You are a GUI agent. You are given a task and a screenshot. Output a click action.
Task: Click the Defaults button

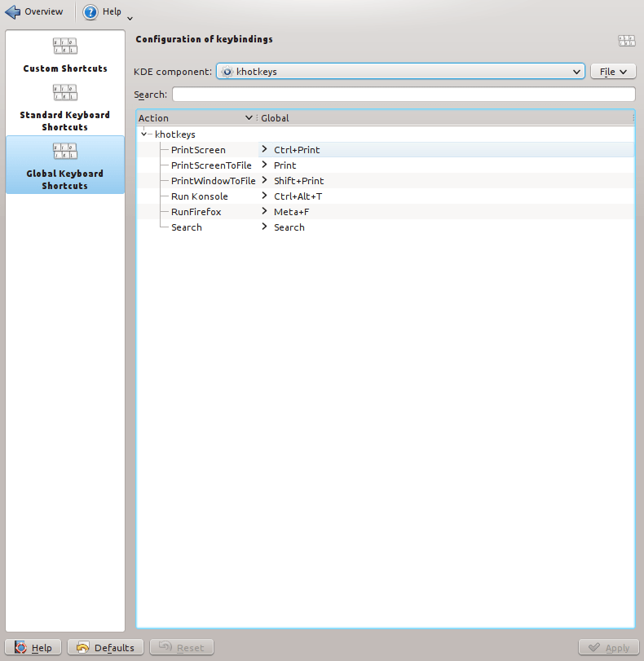point(105,647)
